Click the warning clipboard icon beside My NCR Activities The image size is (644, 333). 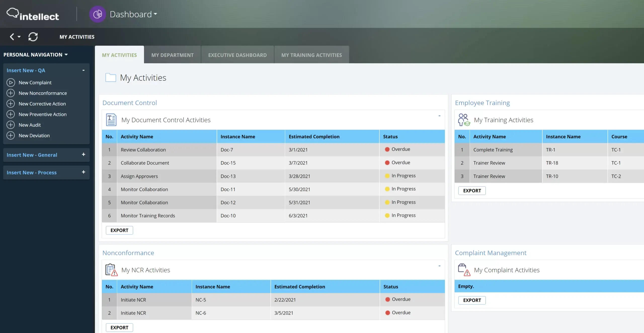pos(111,270)
